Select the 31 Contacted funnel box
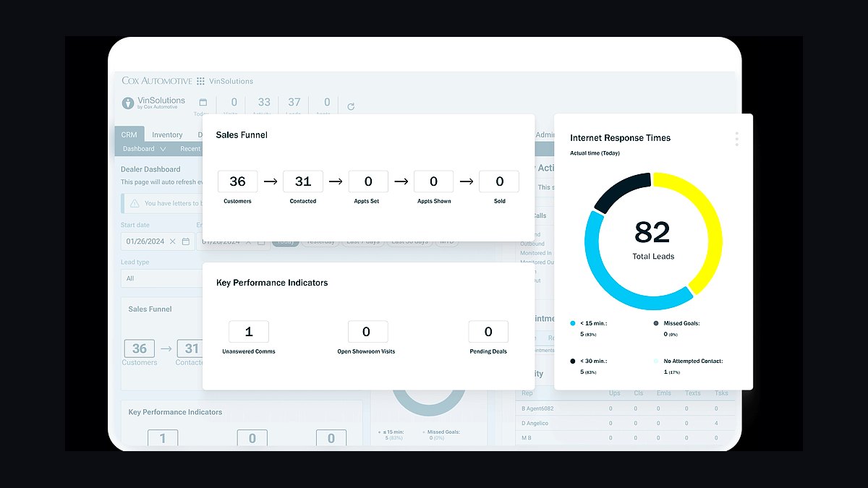The height and width of the screenshot is (488, 868). pos(303,181)
